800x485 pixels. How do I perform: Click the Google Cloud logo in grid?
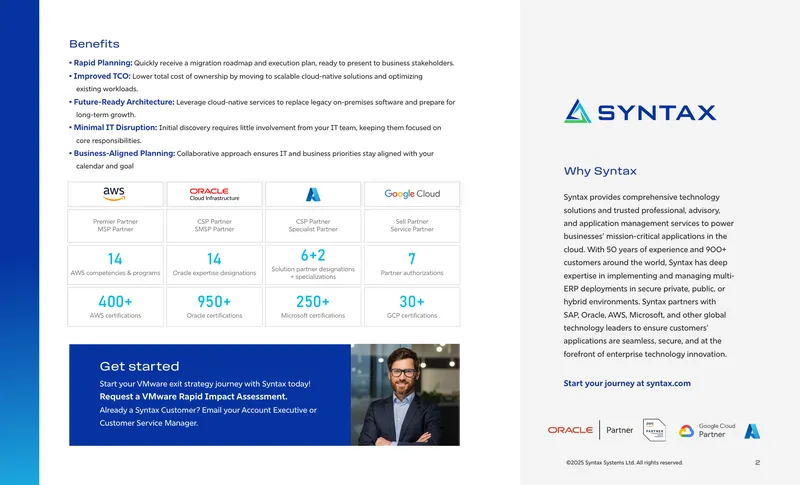(412, 194)
